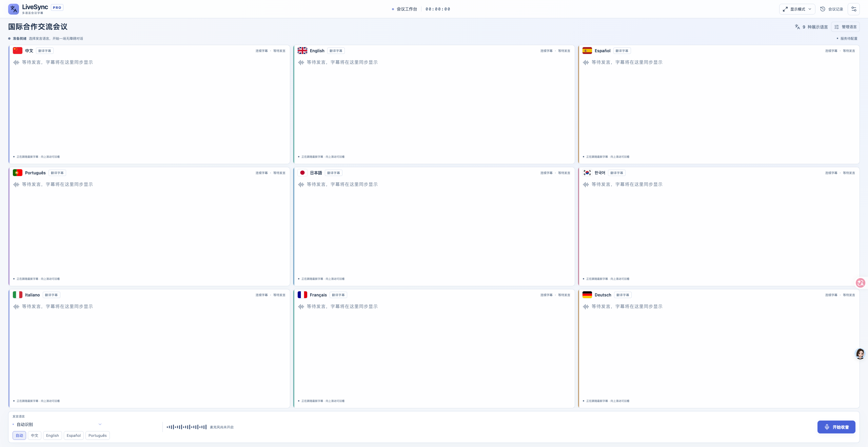Click the 翻译字幕 tag on Français panel

338,295
